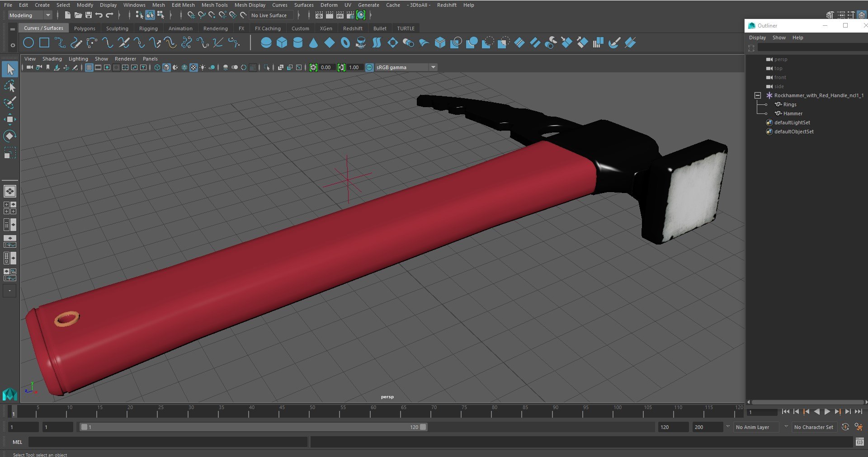Open the Outliner Display menu

tap(757, 38)
